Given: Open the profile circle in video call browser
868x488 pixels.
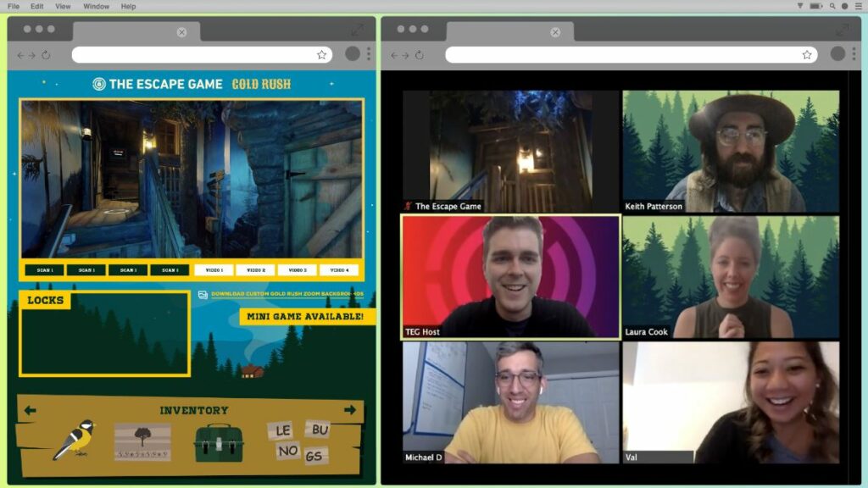Looking at the screenshot, I should 837,53.
